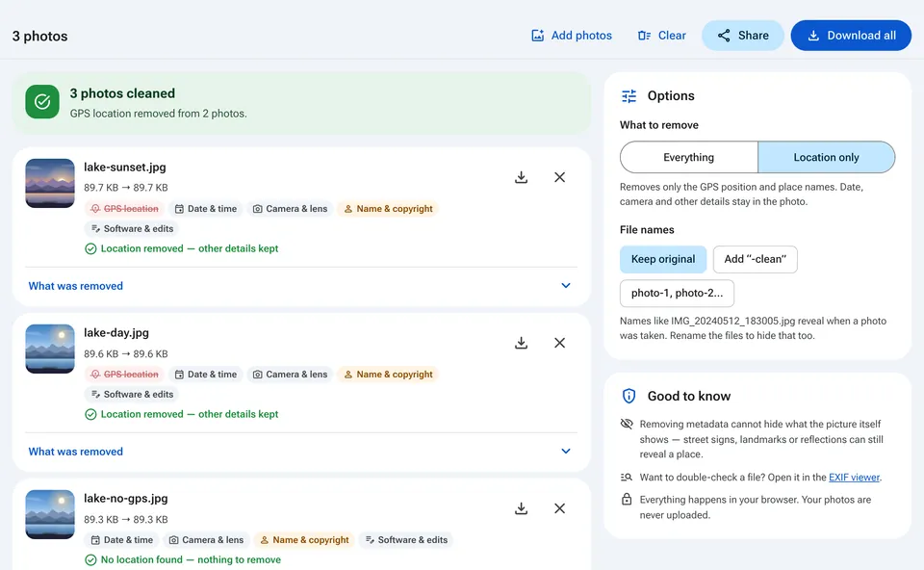Click the Options sliders icon

coord(629,96)
